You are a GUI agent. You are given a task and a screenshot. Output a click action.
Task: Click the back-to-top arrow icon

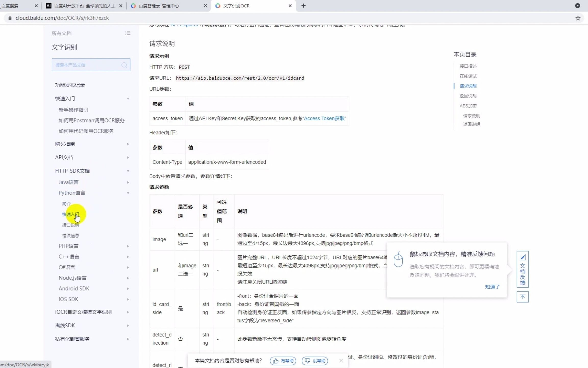pos(522,297)
